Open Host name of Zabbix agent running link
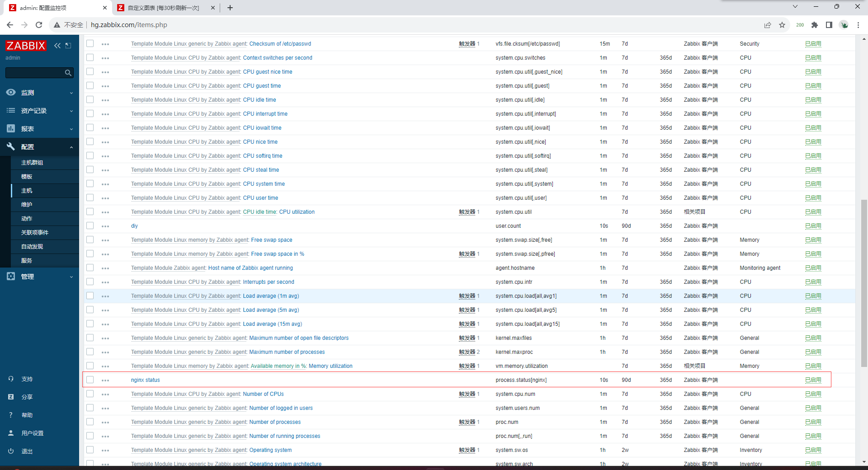Screen dimensions: 868x470 (250, 268)
